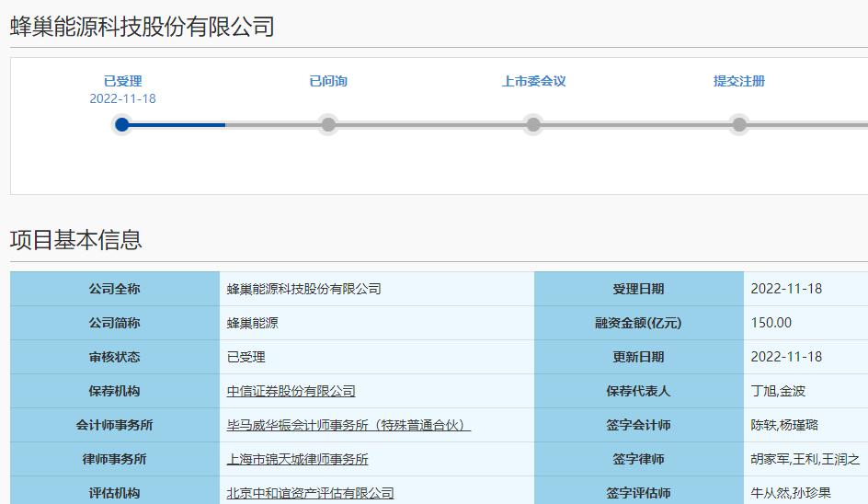Screen dimensions: 868x504
Task: Select the 已问询 stage label
Action: (328, 82)
